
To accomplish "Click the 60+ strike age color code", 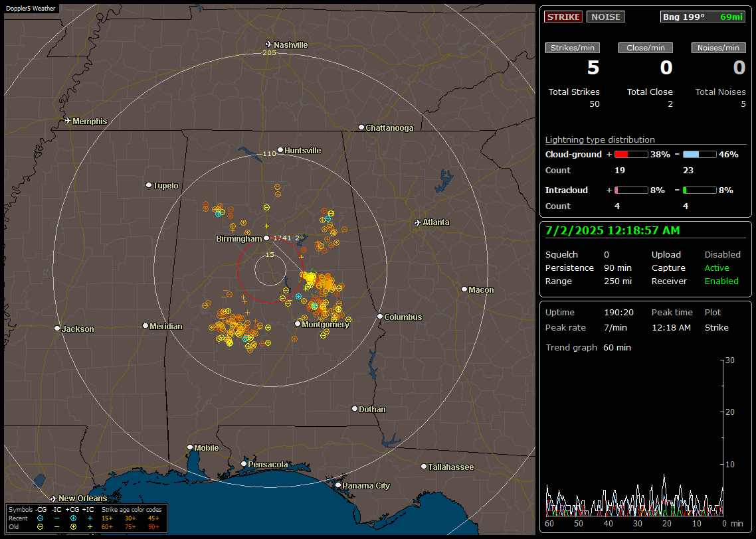I will pyautogui.click(x=107, y=527).
